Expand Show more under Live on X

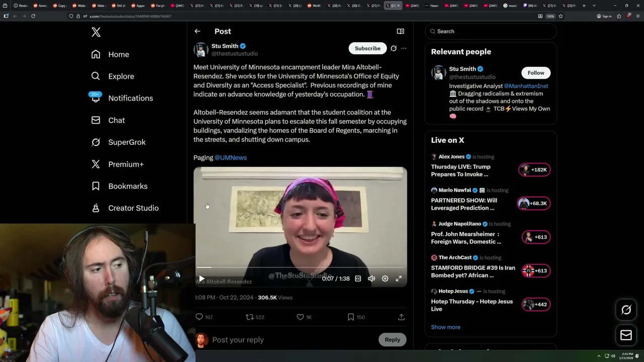click(x=446, y=327)
